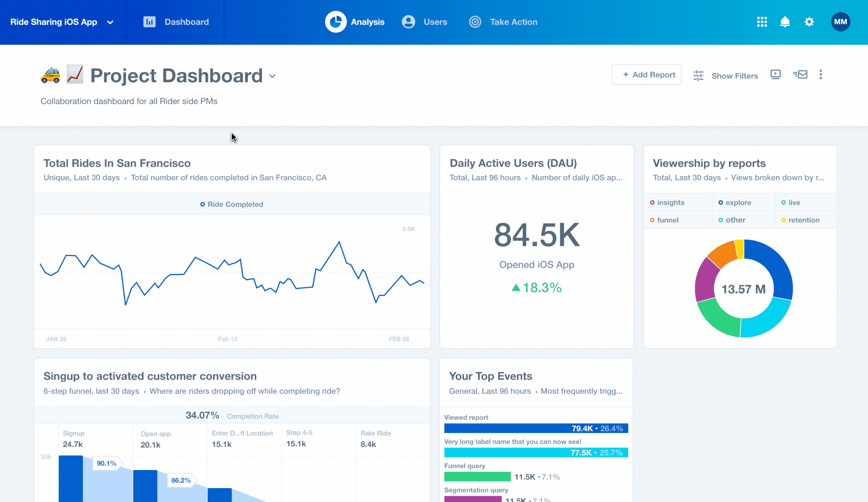Image resolution: width=868 pixels, height=502 pixels.
Task: Toggle the other legend item
Action: pos(732,220)
